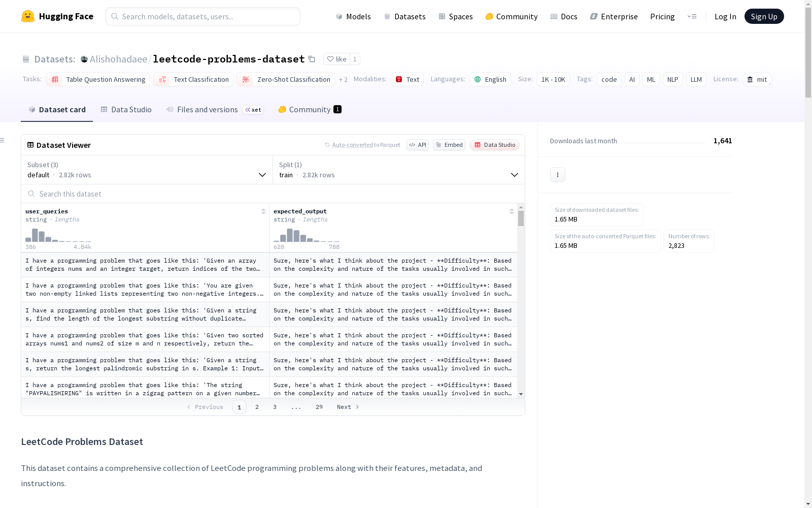Click the dataset table scroll-down arrow
Viewport: 812px width, 508px height.
point(521,394)
